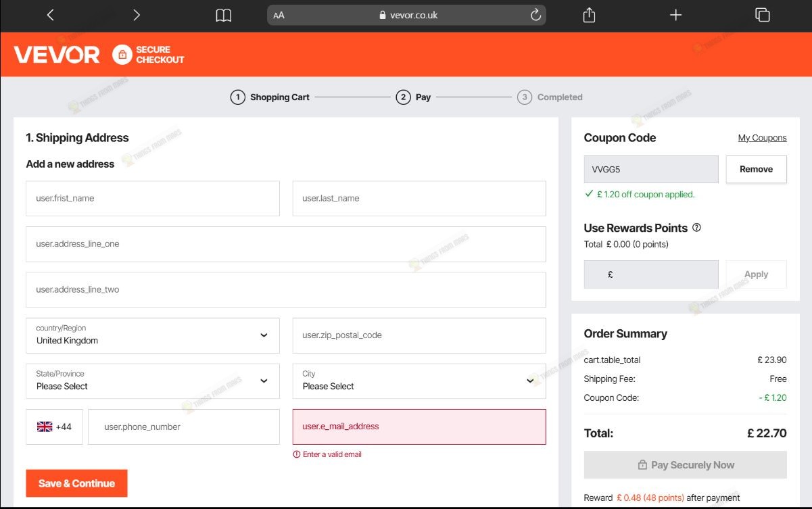Click the VEVOR logo
This screenshot has height=509, width=812.
57,55
